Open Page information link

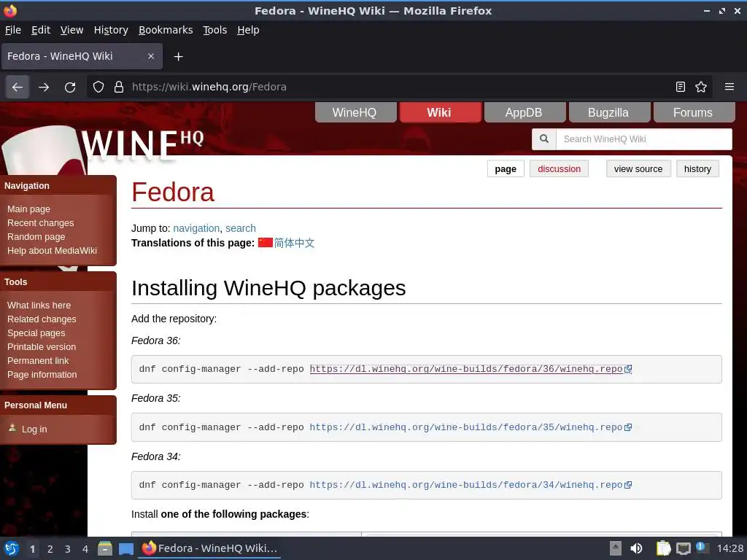click(x=42, y=374)
